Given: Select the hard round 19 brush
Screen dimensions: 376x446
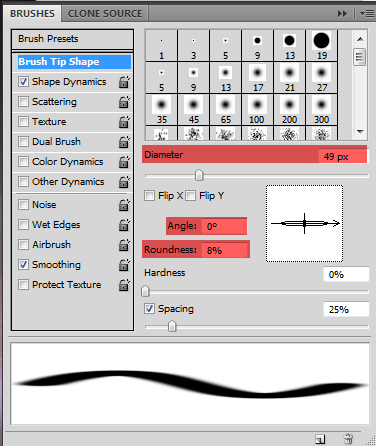Looking at the screenshot, I should pyautogui.click(x=321, y=45).
